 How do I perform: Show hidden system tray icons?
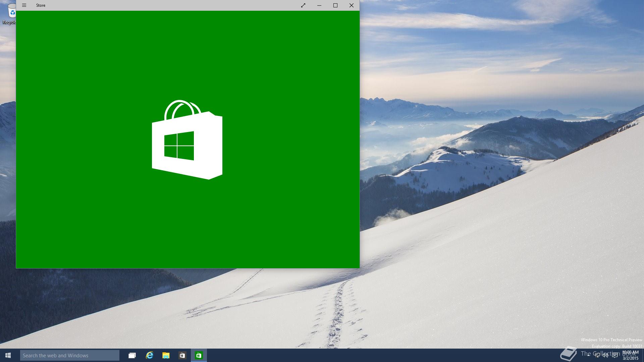[588, 355]
